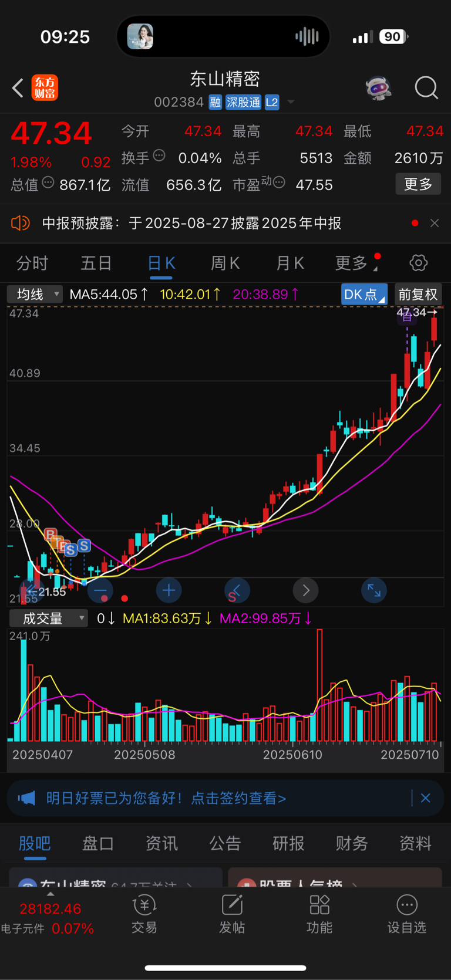Switch to 五日 chart tab
This screenshot has height=980, width=451.
pyautogui.click(x=96, y=263)
